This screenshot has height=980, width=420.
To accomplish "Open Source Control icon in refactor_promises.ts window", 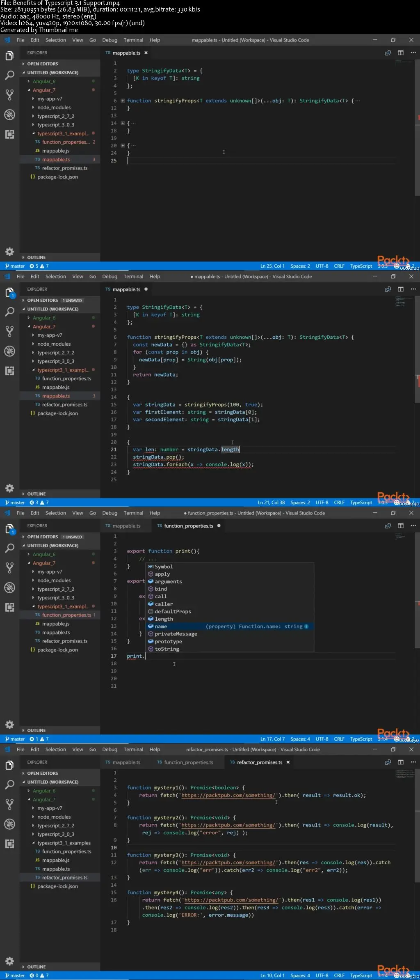I will tap(9, 804).
